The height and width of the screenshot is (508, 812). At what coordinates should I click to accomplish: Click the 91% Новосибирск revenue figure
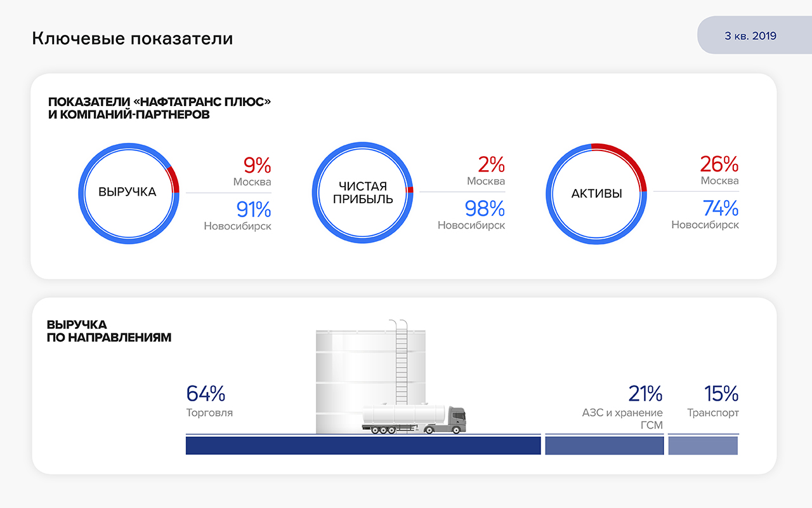(x=253, y=209)
